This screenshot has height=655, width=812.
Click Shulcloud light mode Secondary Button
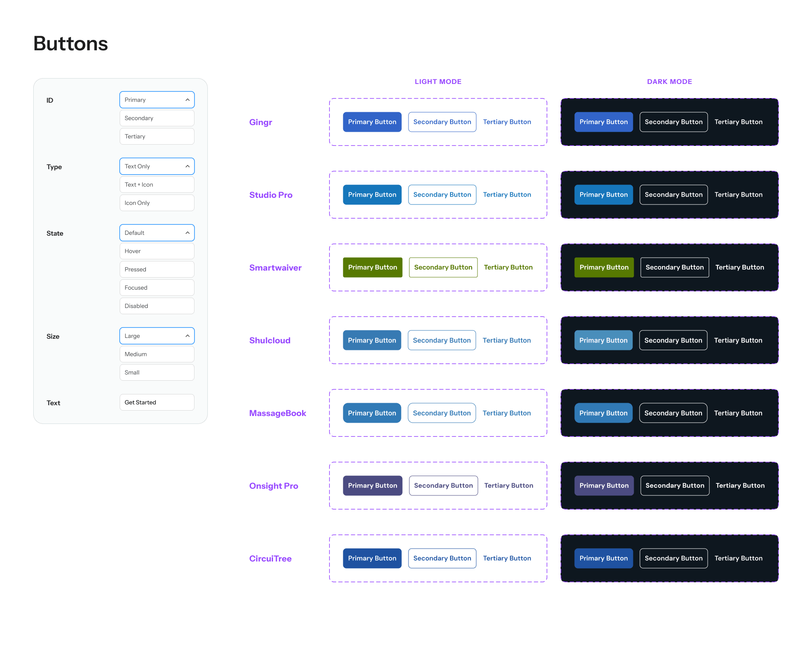(442, 340)
